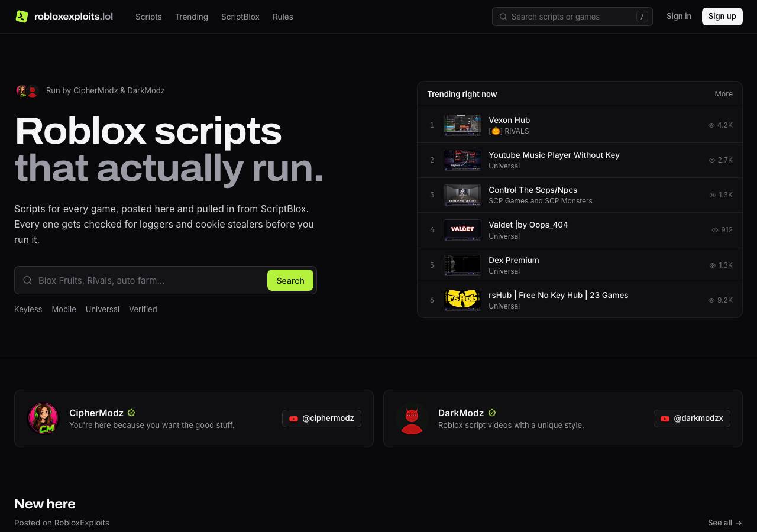Go to the ScriptBlox nav item

click(240, 17)
